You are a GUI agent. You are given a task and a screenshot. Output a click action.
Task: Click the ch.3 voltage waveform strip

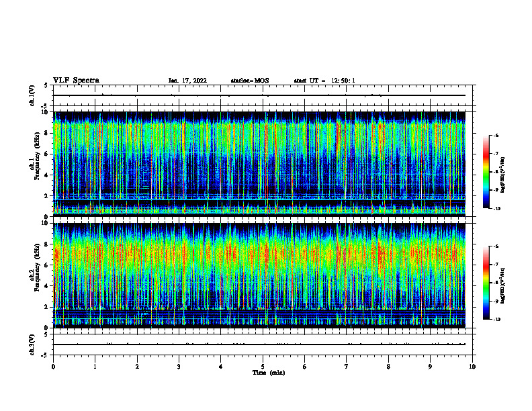pos(264,345)
